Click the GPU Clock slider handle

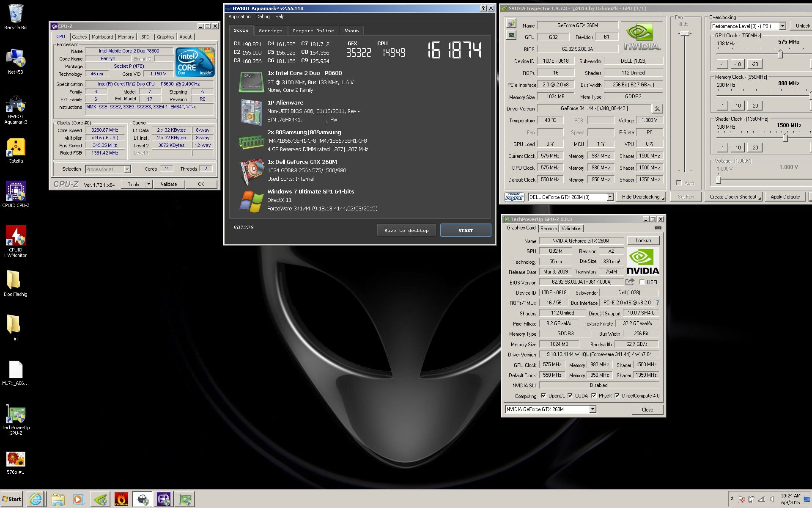(x=780, y=54)
